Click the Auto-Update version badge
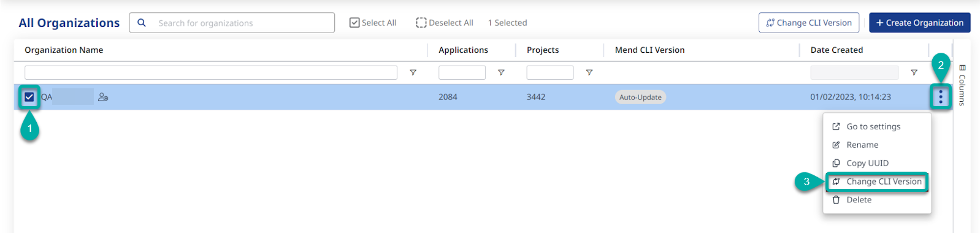The image size is (980, 233). pyautogui.click(x=640, y=97)
